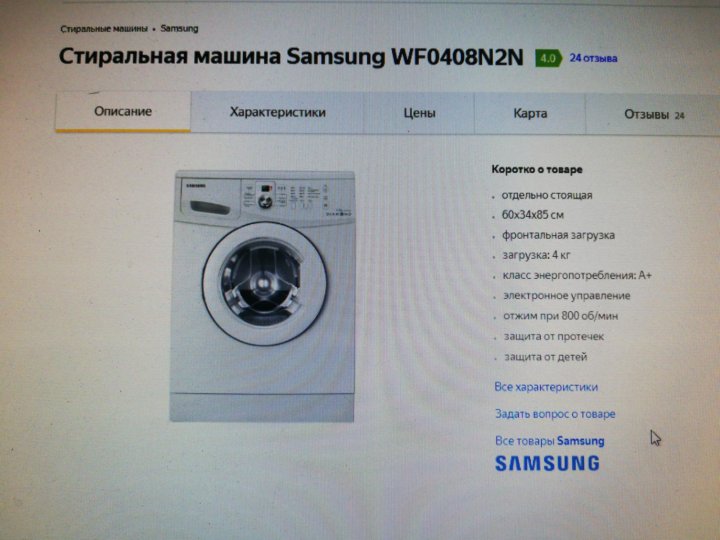This screenshot has width=720, height=540.
Task: Click the Samsung WF0408N2N product title
Action: [x=291, y=57]
